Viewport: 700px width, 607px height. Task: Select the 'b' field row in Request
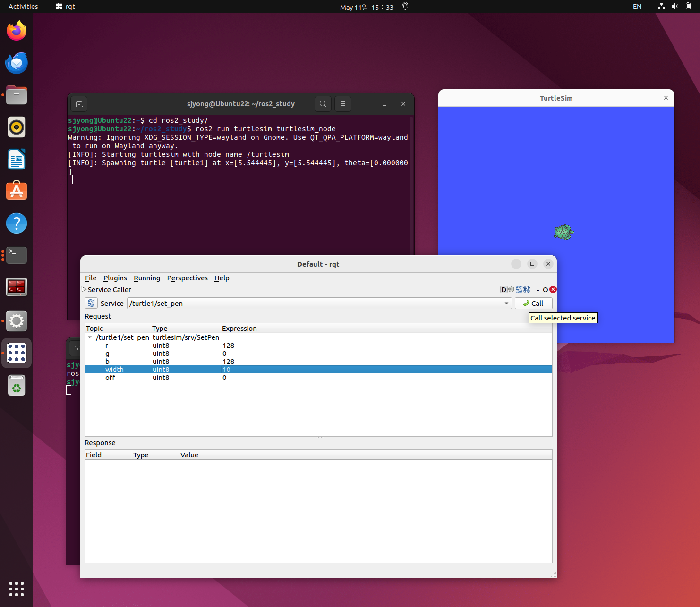[x=318, y=362]
